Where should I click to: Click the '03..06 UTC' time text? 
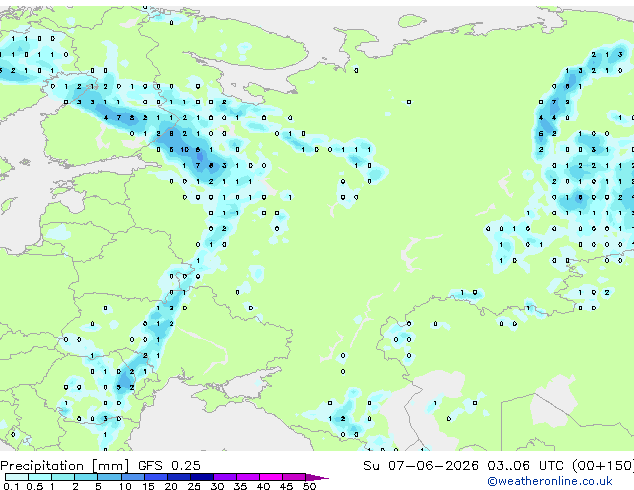pyautogui.click(x=525, y=466)
